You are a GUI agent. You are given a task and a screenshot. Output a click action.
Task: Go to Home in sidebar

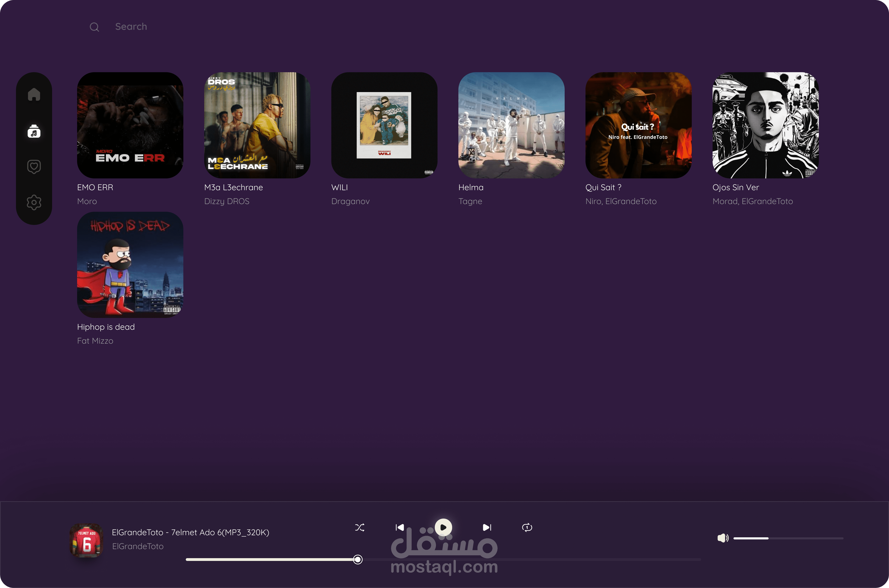(34, 94)
